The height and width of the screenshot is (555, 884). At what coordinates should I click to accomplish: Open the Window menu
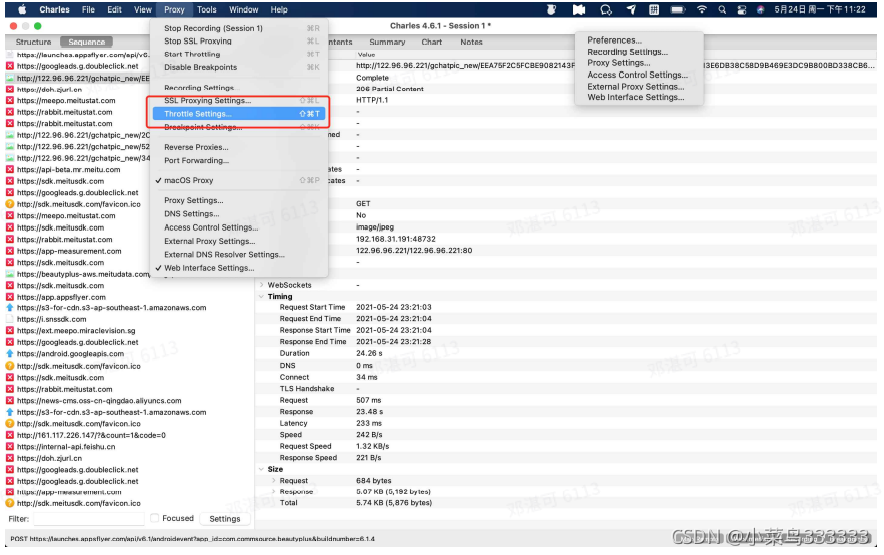[x=244, y=10]
